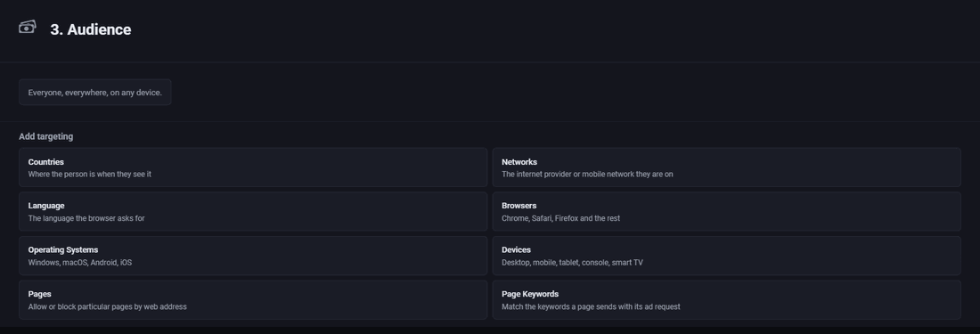The image size is (980, 334).
Task: Select Browsers targeting card
Action: click(x=726, y=212)
